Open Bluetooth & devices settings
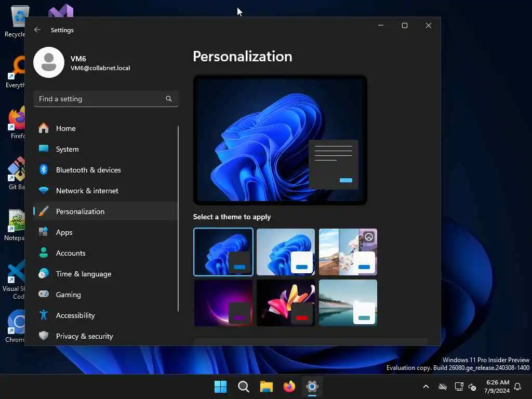 [105, 170]
